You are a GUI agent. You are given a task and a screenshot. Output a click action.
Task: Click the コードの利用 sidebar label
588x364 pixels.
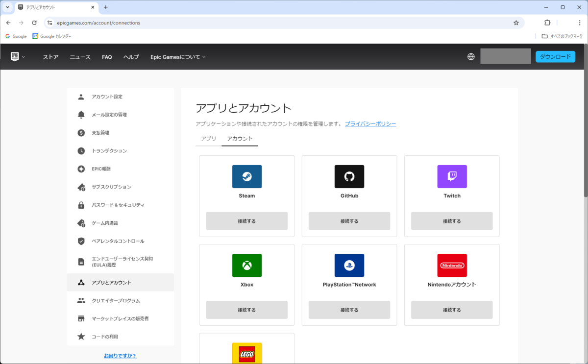pyautogui.click(x=105, y=337)
